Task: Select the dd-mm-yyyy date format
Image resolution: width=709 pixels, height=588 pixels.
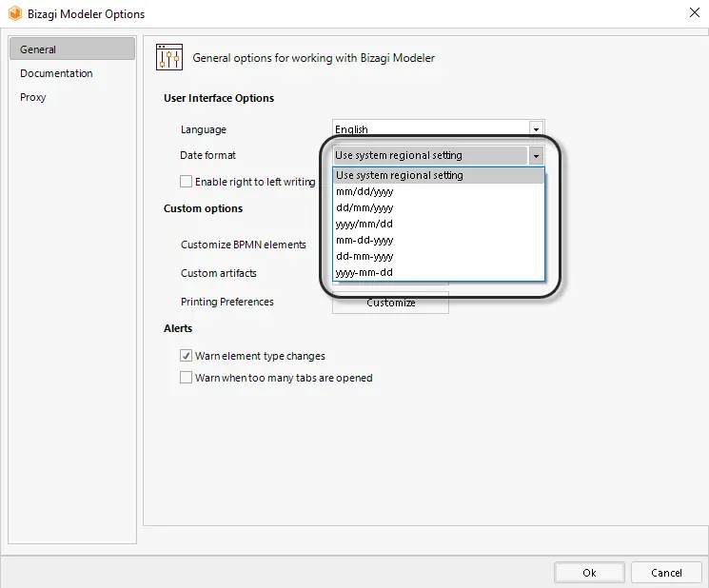Action: (x=438, y=257)
